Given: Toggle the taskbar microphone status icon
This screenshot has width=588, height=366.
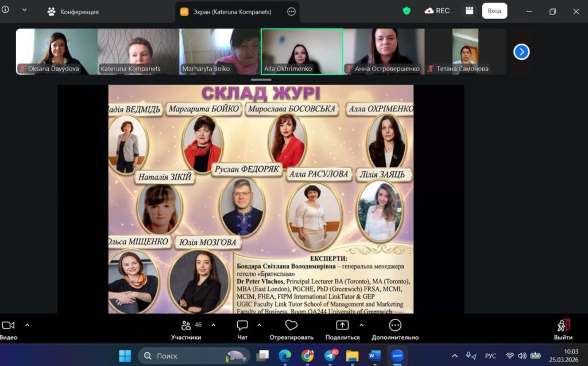Looking at the screenshot, I should point(471,356).
